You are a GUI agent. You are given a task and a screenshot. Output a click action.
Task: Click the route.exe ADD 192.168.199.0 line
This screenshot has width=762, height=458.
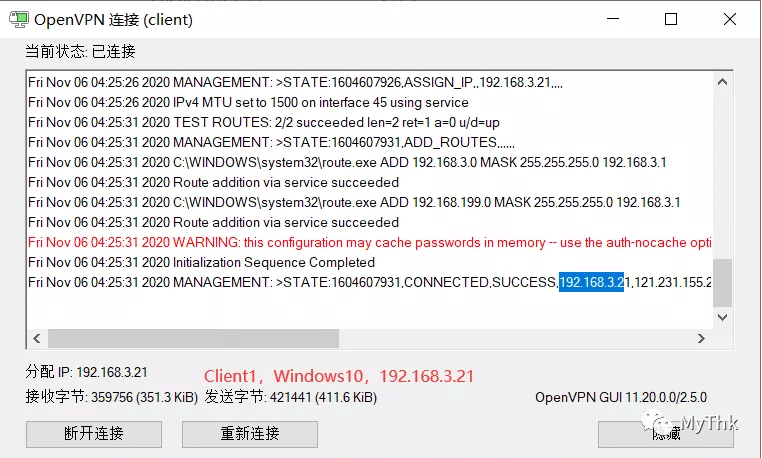pos(354,202)
